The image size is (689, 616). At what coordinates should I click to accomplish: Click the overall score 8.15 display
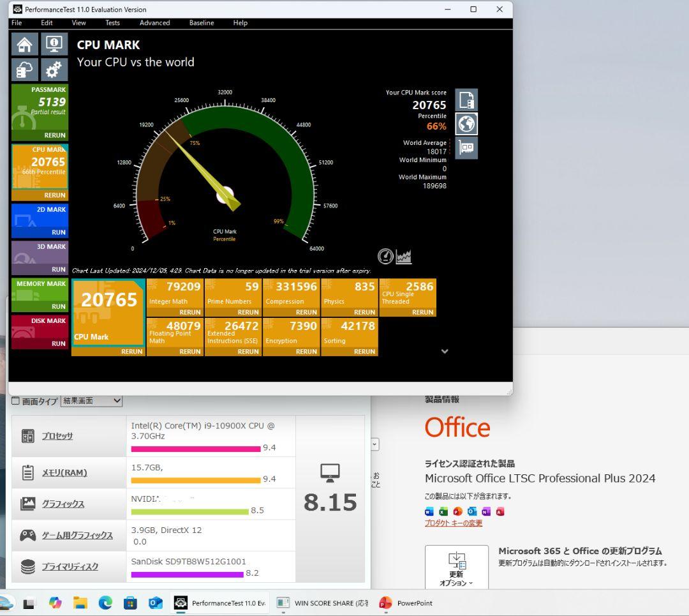pos(330,502)
